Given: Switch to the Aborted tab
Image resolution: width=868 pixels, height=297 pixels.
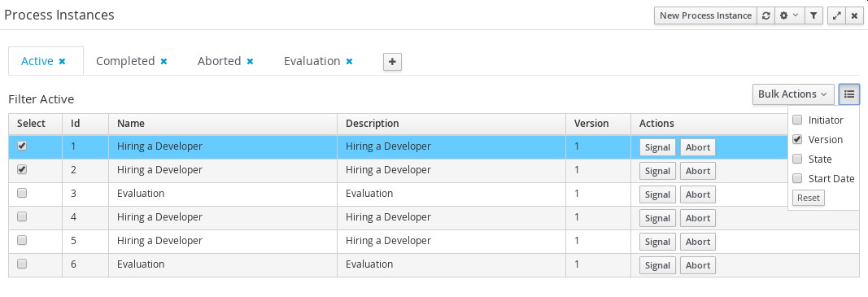Looking at the screenshot, I should click(x=219, y=61).
